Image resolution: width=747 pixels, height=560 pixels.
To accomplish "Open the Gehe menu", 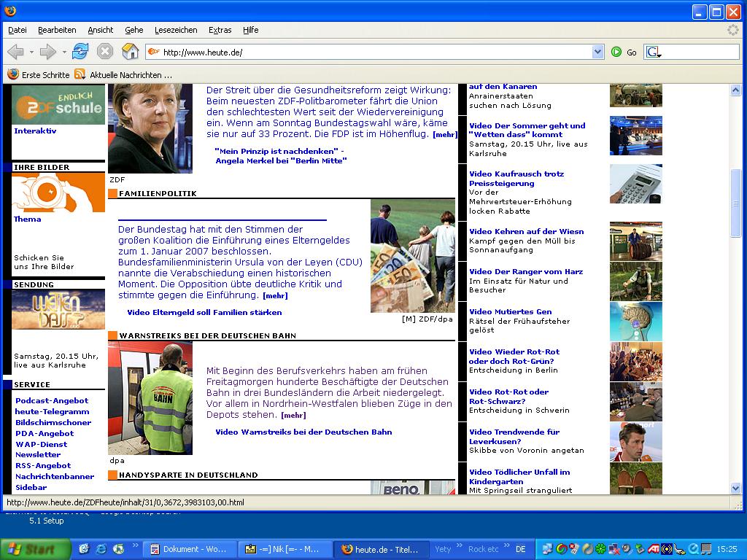I will (134, 30).
